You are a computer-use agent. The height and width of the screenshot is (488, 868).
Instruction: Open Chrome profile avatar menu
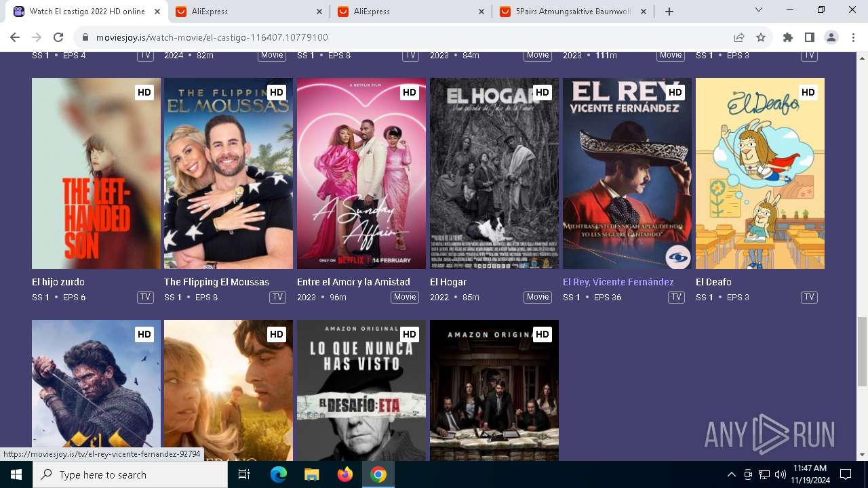point(831,37)
